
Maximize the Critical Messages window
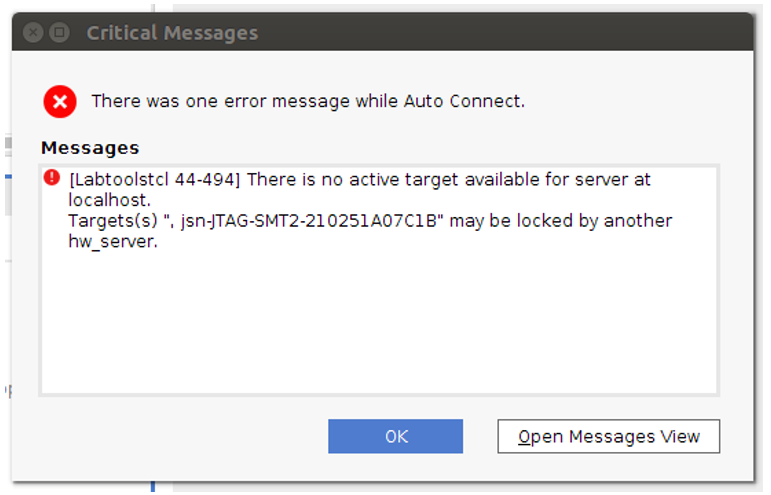tap(59, 33)
